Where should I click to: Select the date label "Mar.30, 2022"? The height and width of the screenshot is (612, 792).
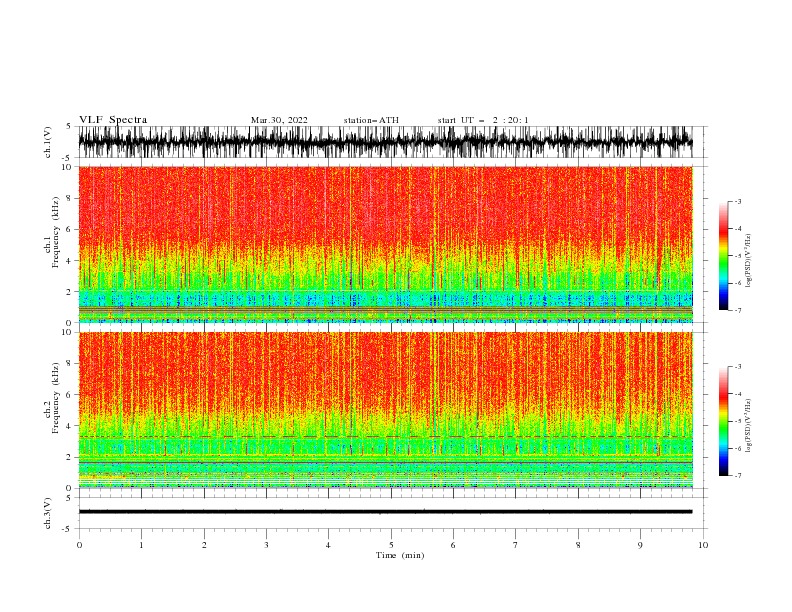pyautogui.click(x=279, y=120)
